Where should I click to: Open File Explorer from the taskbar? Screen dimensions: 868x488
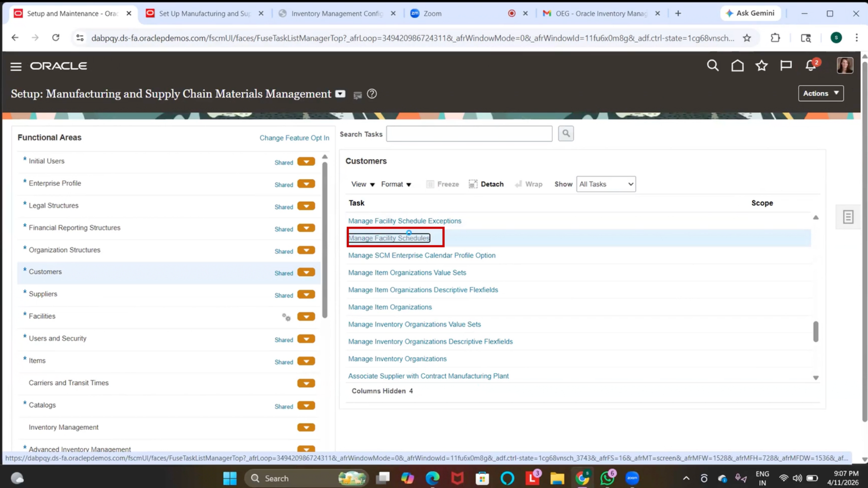557,478
